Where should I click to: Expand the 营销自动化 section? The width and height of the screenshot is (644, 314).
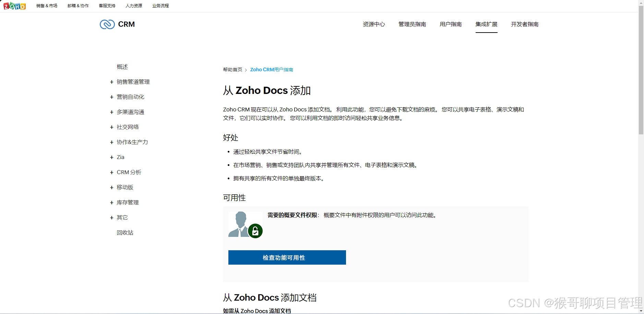(111, 97)
